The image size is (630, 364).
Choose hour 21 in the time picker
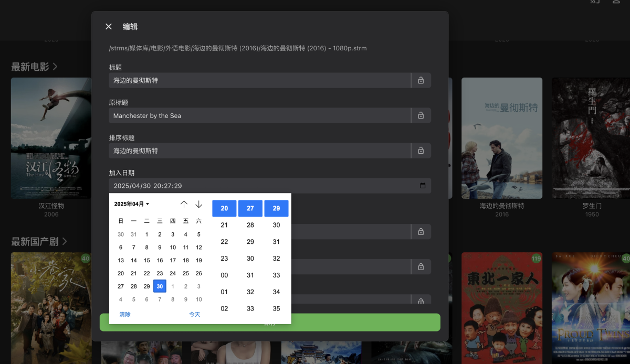point(224,225)
